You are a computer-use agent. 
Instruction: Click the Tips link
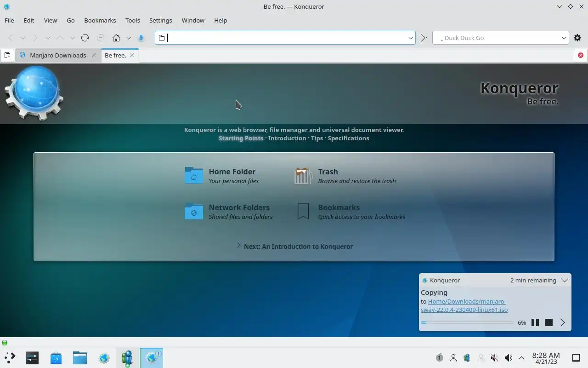(317, 138)
